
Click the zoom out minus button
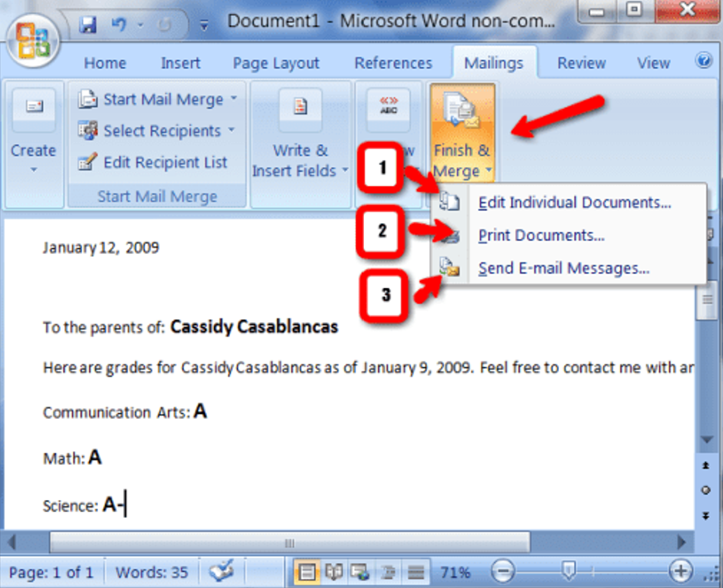[502, 572]
